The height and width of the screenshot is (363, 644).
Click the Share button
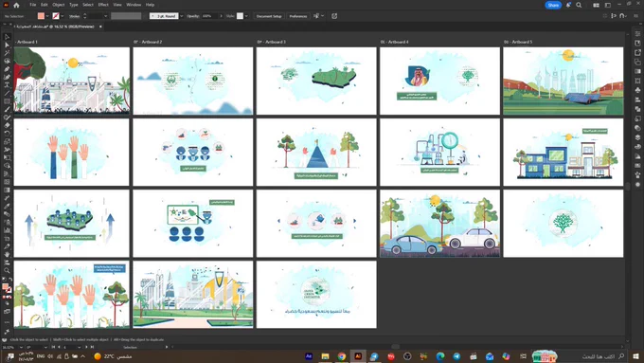[553, 5]
